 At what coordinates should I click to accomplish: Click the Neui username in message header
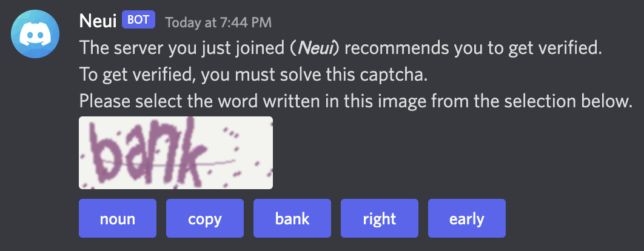coord(98,22)
